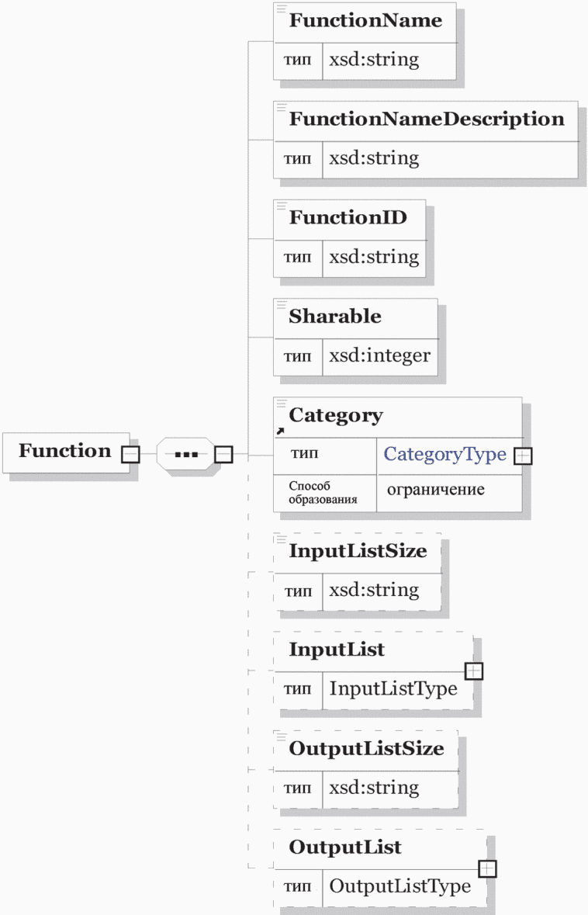Collapse the sequence compositor expand box

[x=223, y=454]
